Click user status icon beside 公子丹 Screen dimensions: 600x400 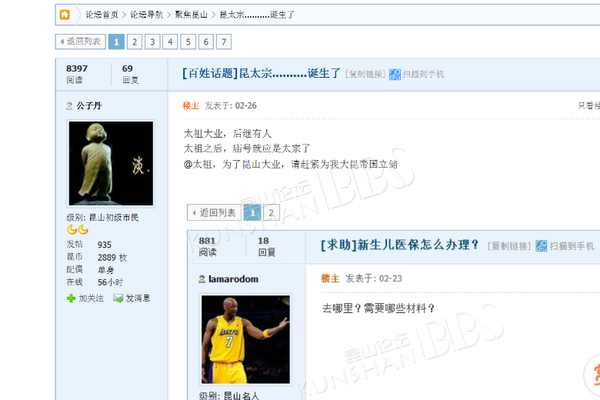[69, 106]
